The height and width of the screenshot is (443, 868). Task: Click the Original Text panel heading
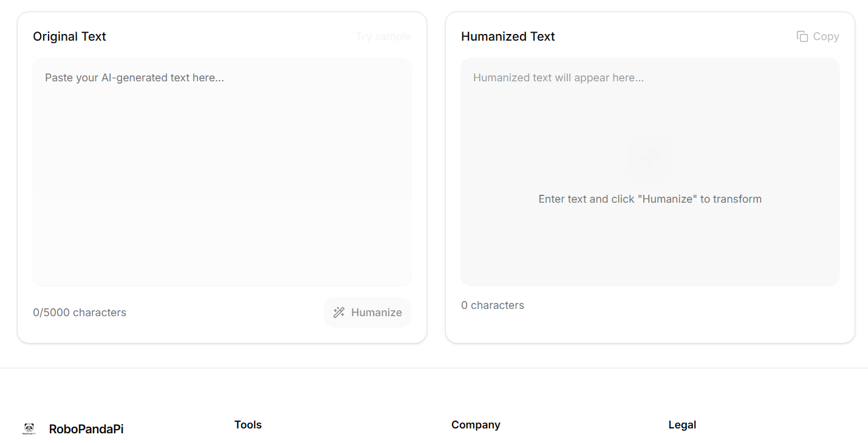pos(69,36)
